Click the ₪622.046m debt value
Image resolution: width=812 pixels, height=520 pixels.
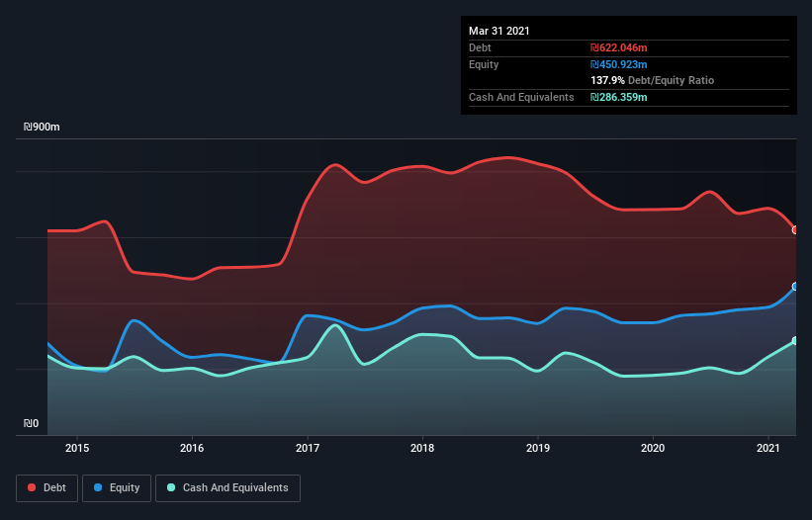pos(619,47)
